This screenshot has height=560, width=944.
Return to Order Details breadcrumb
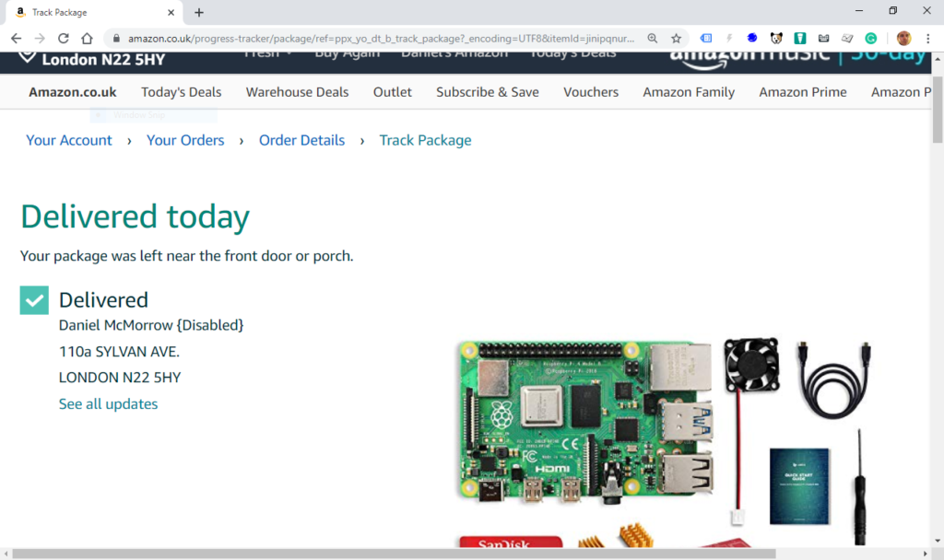click(x=302, y=140)
